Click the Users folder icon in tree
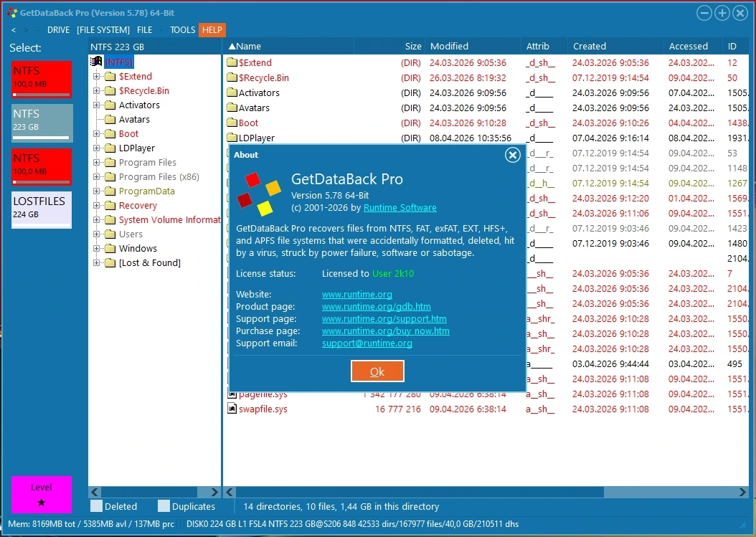Viewport: 756px width, 537px height. [110, 234]
